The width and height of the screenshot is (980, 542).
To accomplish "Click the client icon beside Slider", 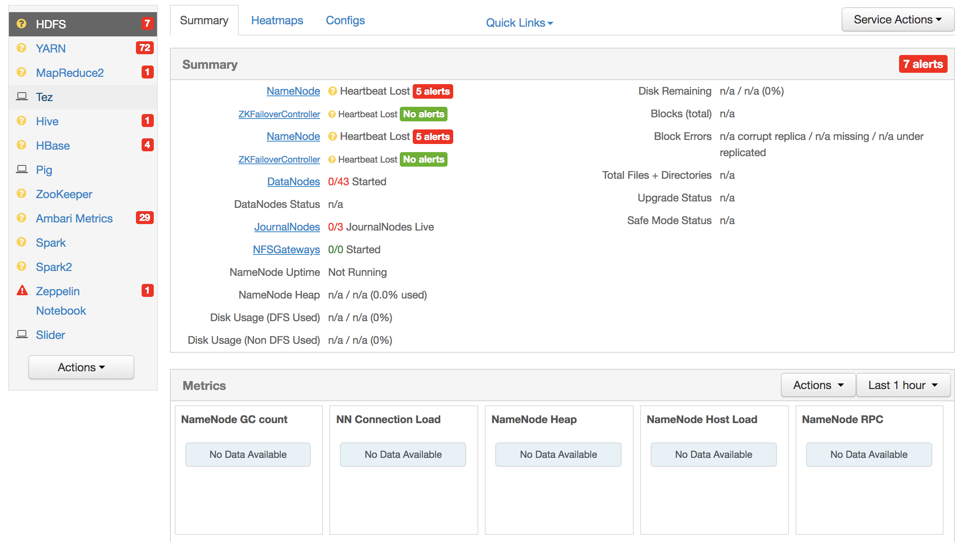I will 21,334.
